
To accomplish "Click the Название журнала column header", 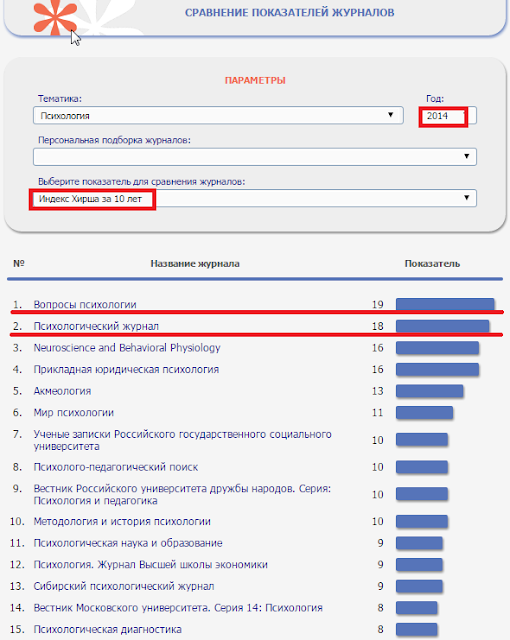I will tap(195, 264).
